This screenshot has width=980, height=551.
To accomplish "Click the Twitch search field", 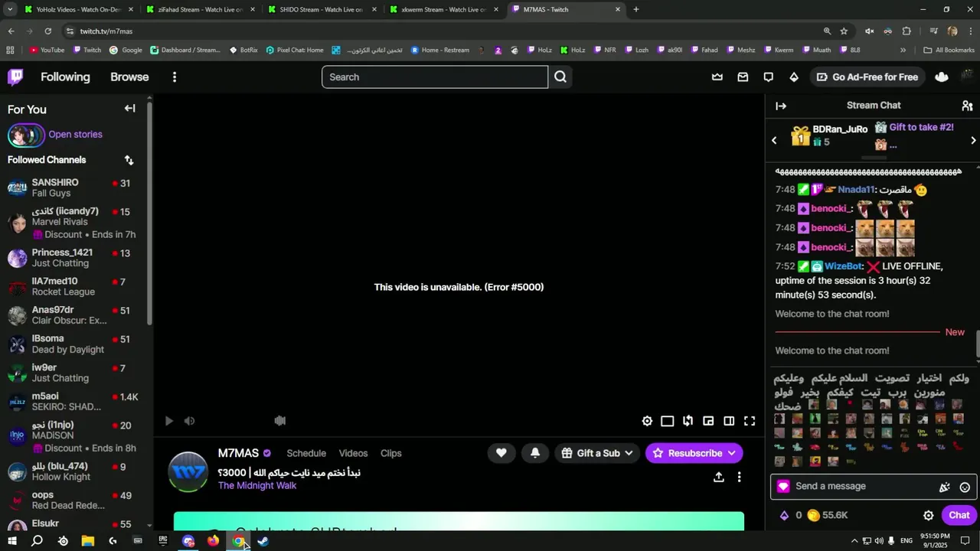I will pos(435,77).
